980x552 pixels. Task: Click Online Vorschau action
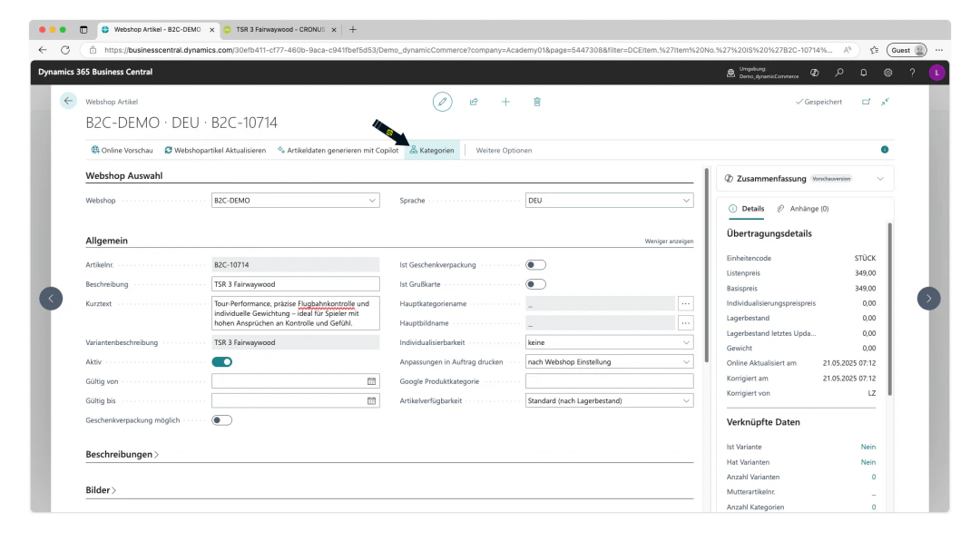pos(122,150)
